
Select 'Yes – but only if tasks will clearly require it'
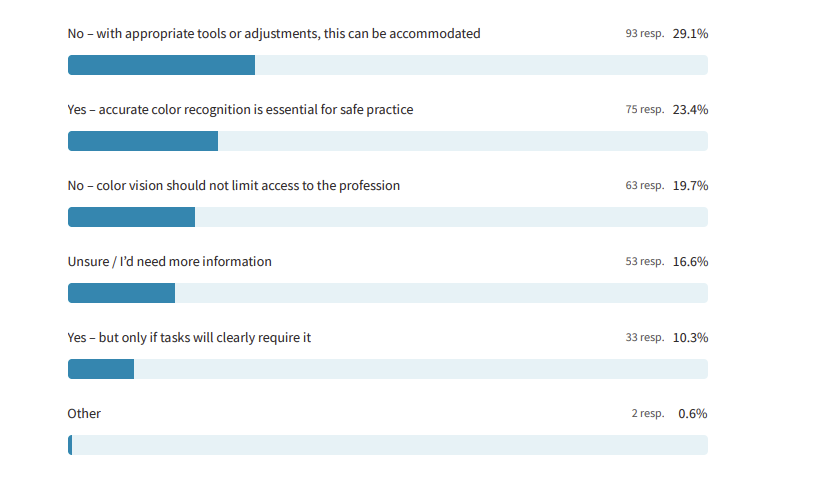point(189,338)
